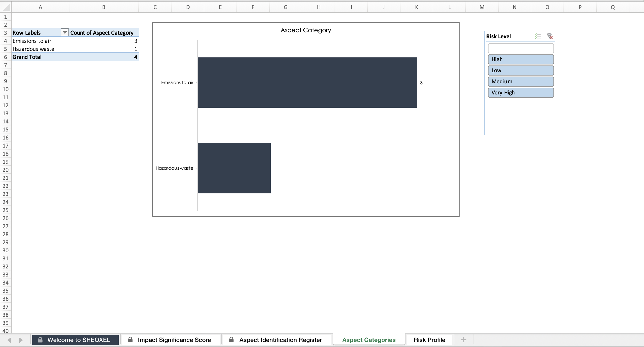The width and height of the screenshot is (644, 347).
Task: Select the Very High slicer item
Action: tap(521, 93)
